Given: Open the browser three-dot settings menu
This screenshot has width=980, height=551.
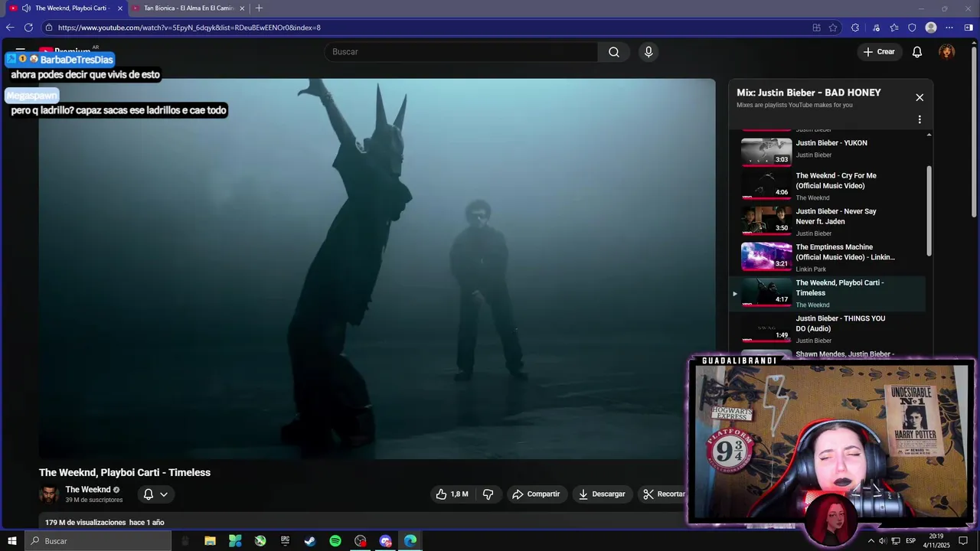Looking at the screenshot, I should click(x=949, y=28).
